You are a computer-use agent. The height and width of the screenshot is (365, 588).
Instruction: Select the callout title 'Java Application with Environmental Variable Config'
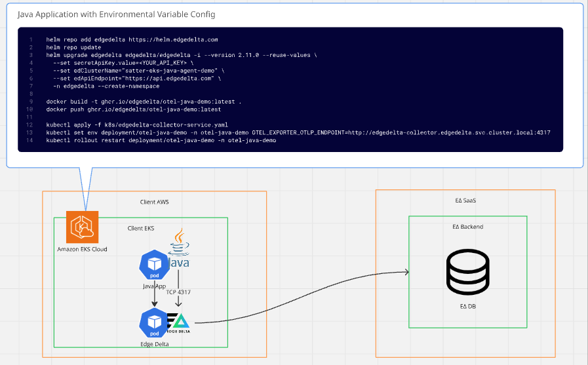pyautogui.click(x=116, y=14)
